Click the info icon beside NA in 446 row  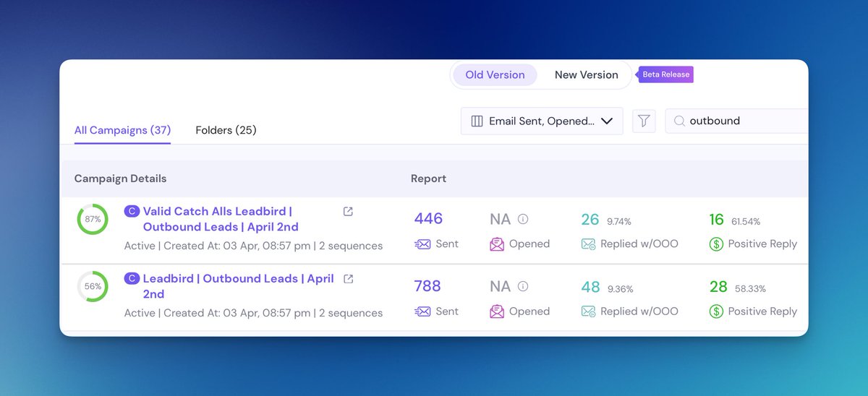click(523, 219)
